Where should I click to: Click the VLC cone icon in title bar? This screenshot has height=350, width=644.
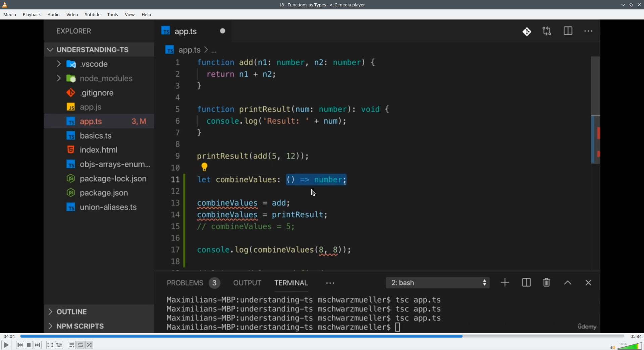tap(5, 5)
